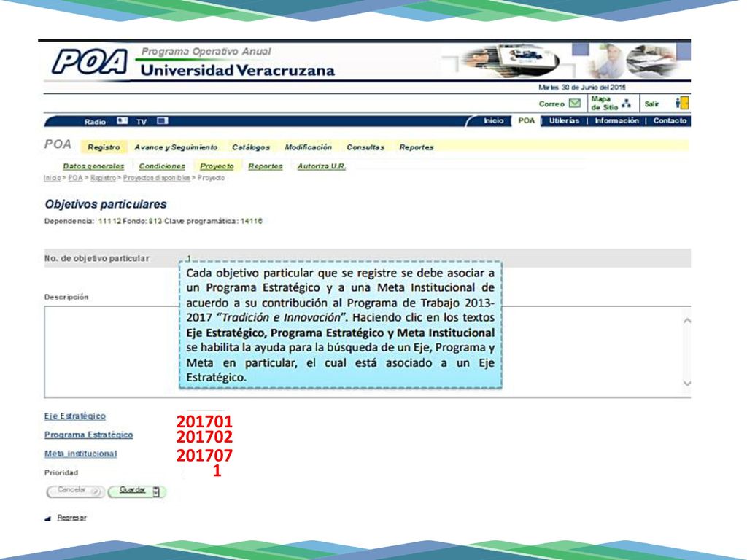Click the Radio text link
This screenshot has width=747, height=560.
click(x=95, y=122)
